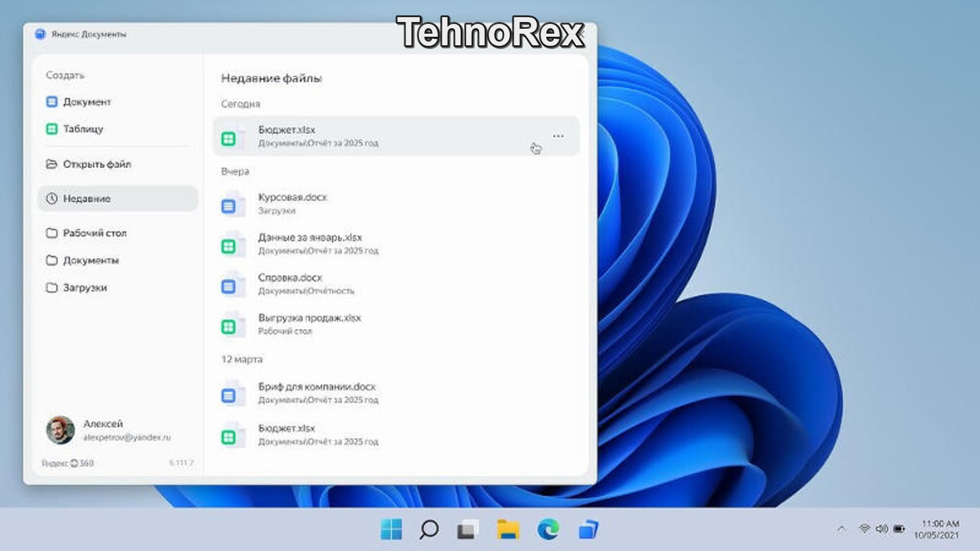Screen dimensions: 980x551
Task: Open Справка.docx file name
Action: coord(290,278)
